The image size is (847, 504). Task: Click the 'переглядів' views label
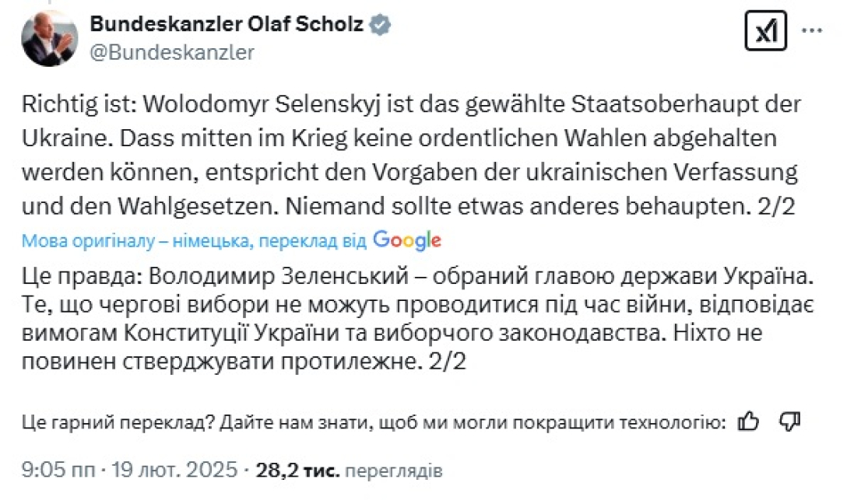coord(393,471)
